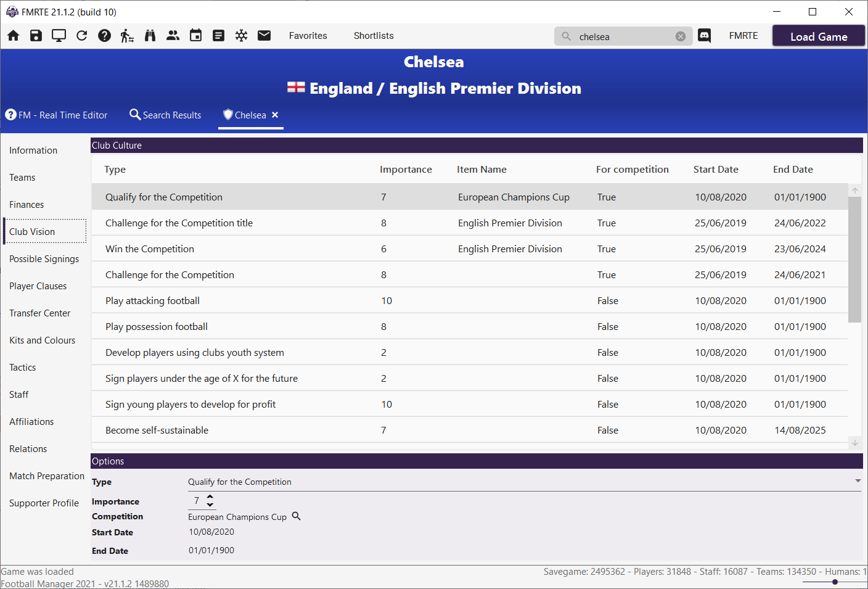Switch to FM - Real Time Editor tab
868x589 pixels.
tap(57, 115)
